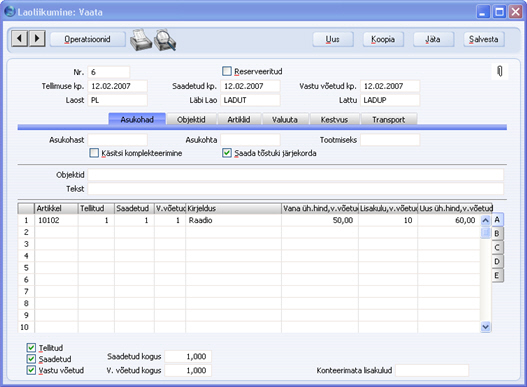
Task: Select row number 2 in table
Action: (x=26, y=232)
